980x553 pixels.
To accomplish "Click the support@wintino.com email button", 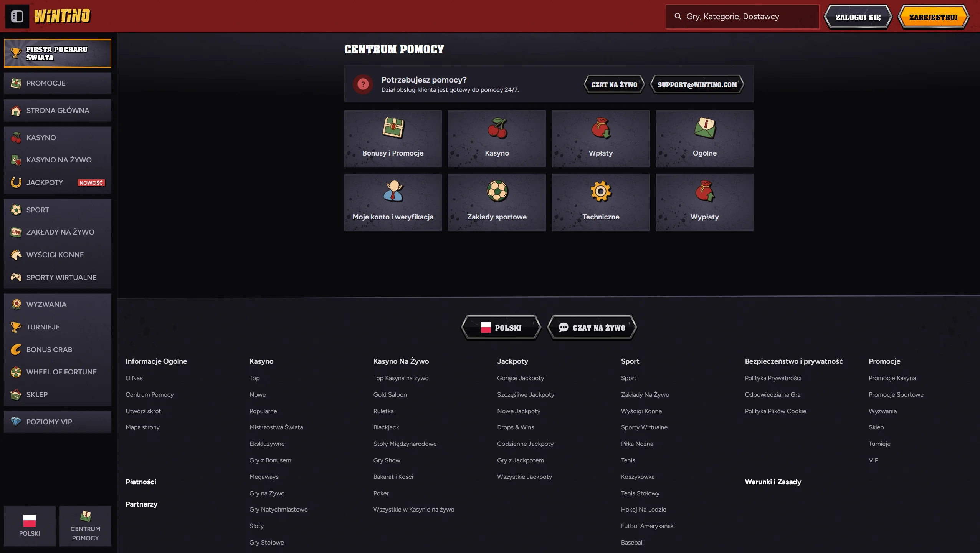I will coord(697,84).
